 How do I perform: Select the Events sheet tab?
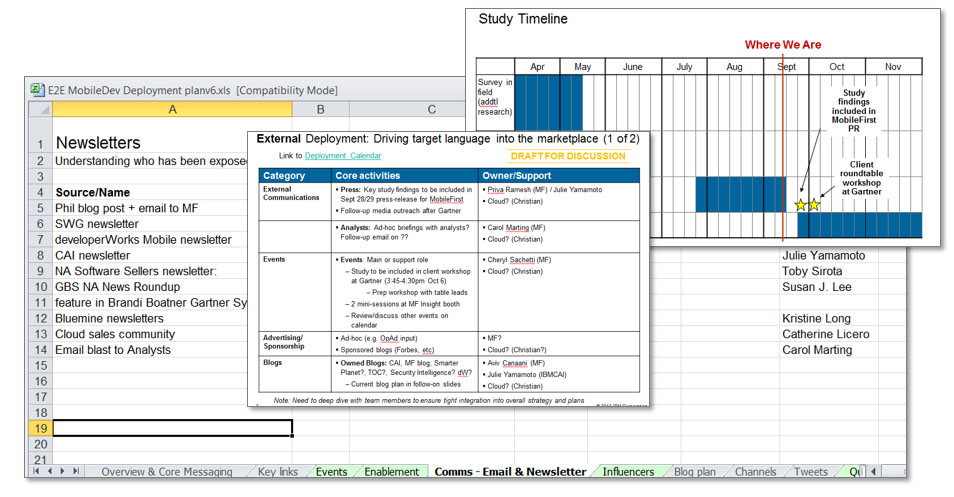click(x=331, y=472)
